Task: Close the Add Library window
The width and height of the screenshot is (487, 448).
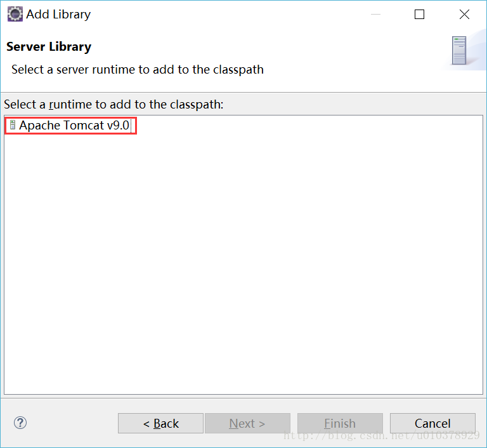Action: click(464, 15)
